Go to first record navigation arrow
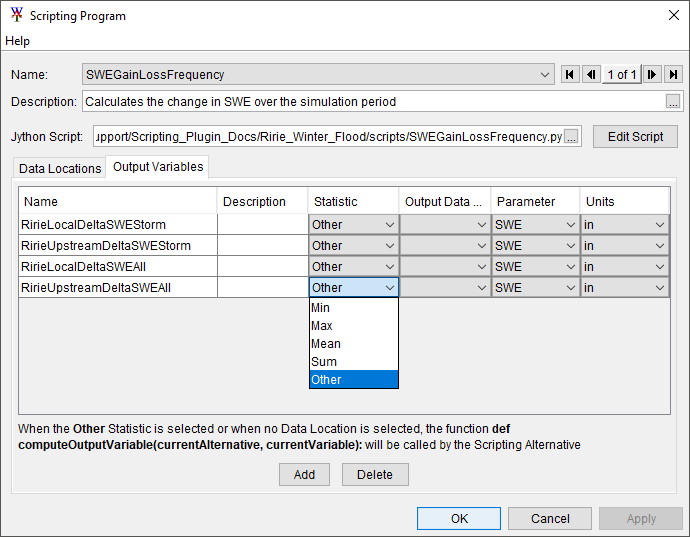The height and width of the screenshot is (537, 690). point(570,75)
